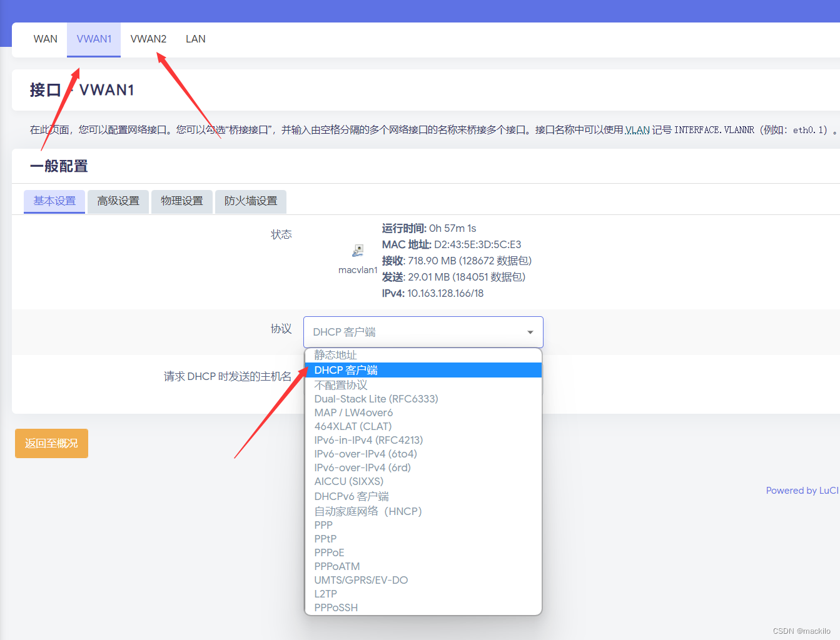
Task: Pick IPv6-over-IPv4 (6to4) protocol
Action: (x=423, y=454)
